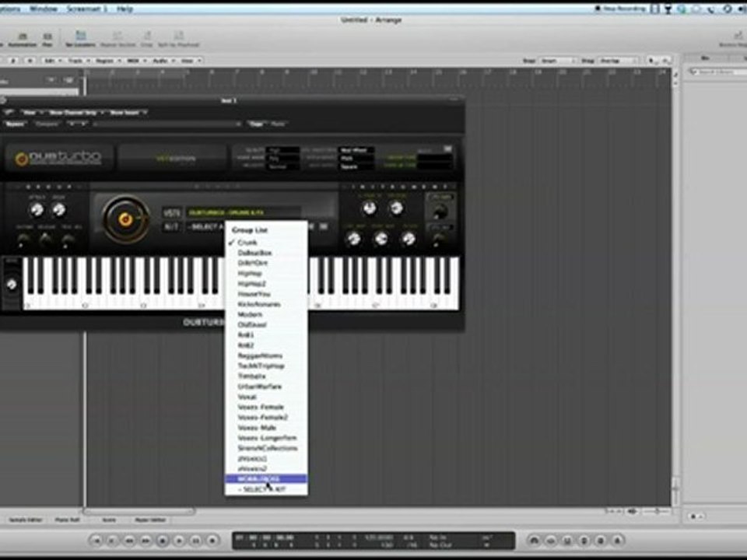Click the Arrange horizontal scrollbar
Viewport: 747px width, 560px height.
(x=139, y=512)
